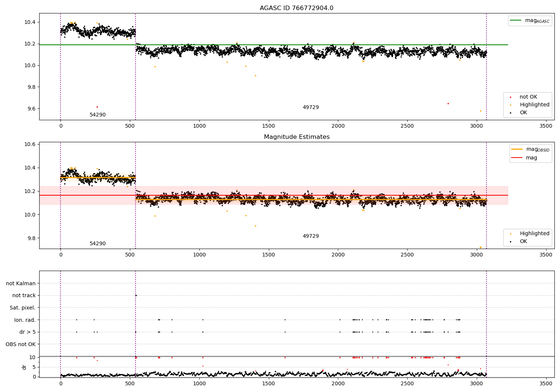Click the "Magnitude Estimates" plot title
560x392 pixels.
[x=296, y=137]
